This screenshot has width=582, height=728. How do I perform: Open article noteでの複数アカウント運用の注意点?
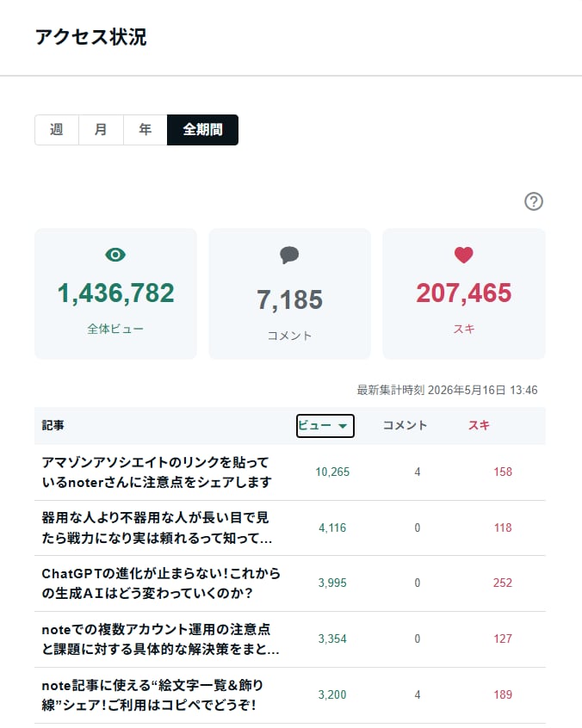tap(160, 639)
